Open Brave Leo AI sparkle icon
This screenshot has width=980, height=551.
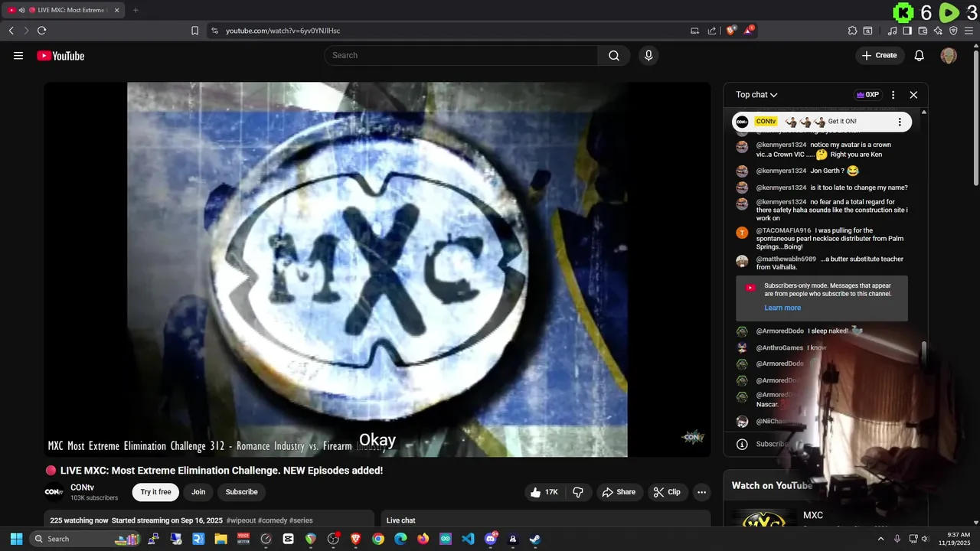(938, 31)
